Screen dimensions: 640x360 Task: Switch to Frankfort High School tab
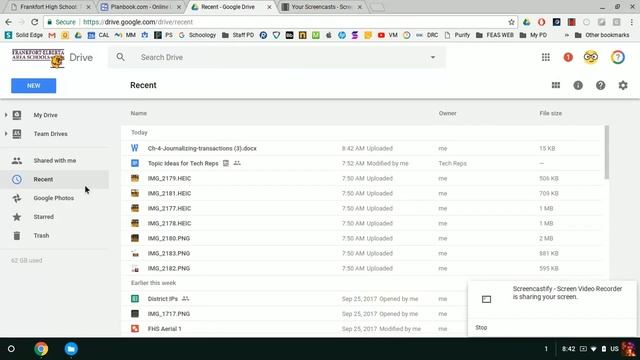coord(50,7)
